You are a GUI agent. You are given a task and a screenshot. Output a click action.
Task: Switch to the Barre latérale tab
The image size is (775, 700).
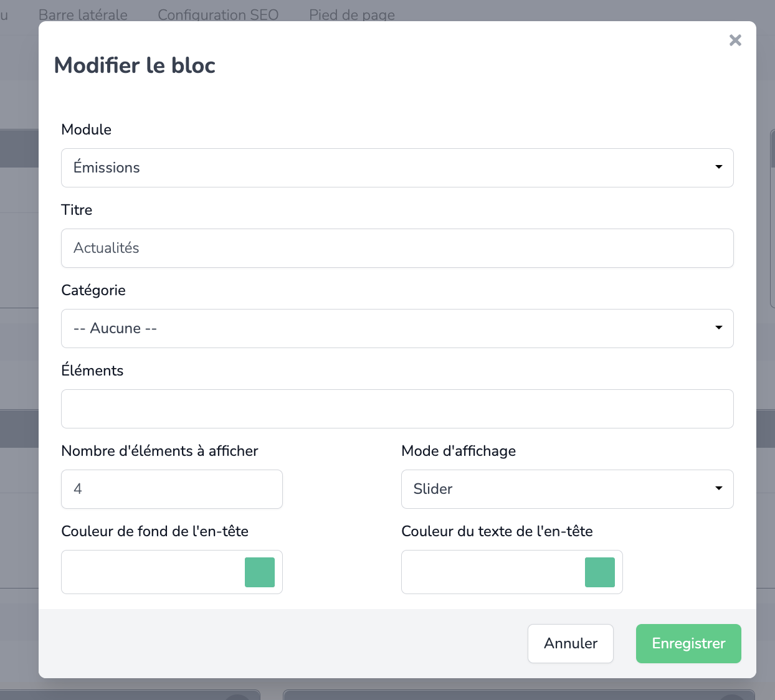click(83, 14)
